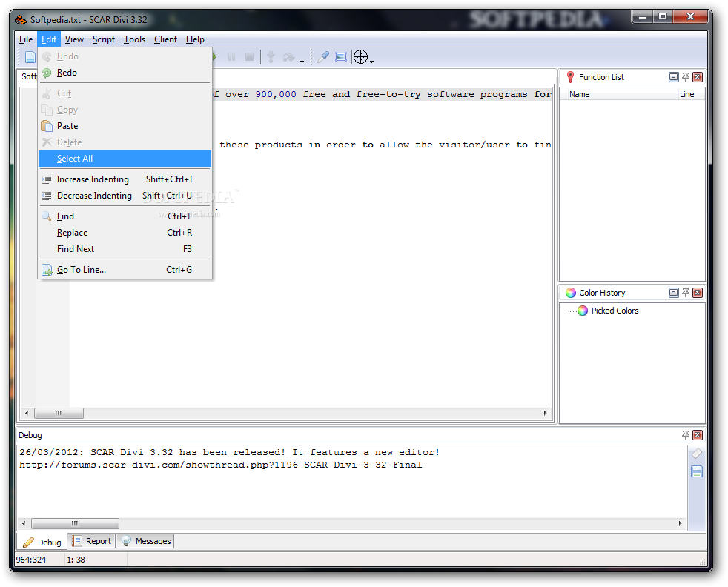Click the forum URL in Debug output
This screenshot has height=587, width=728.
tap(220, 465)
